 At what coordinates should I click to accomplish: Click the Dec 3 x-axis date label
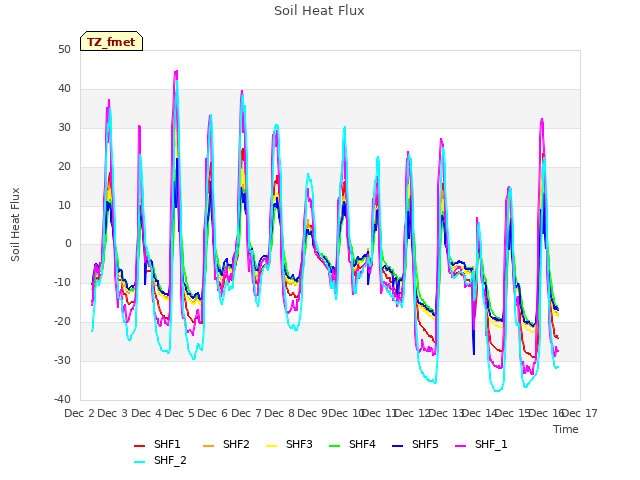tap(113, 413)
